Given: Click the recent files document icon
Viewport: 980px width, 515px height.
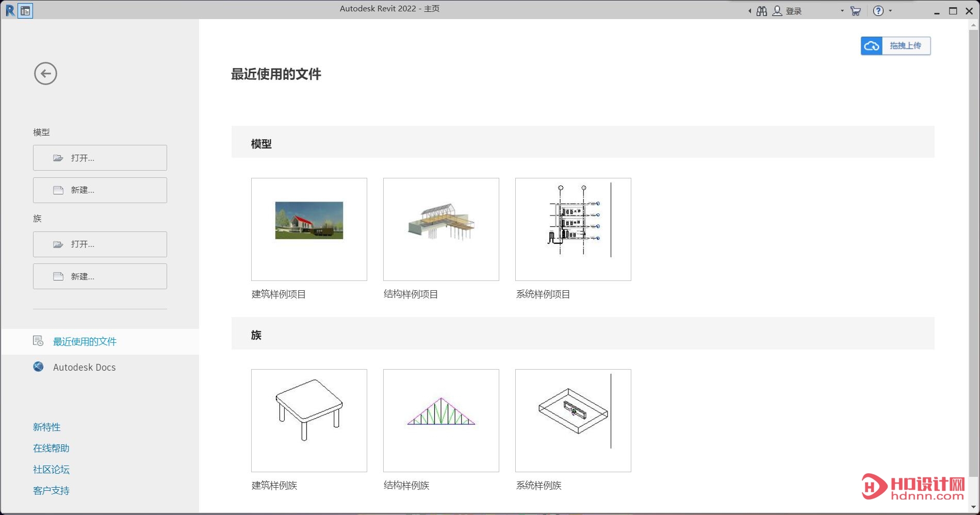Looking at the screenshot, I should tap(38, 341).
